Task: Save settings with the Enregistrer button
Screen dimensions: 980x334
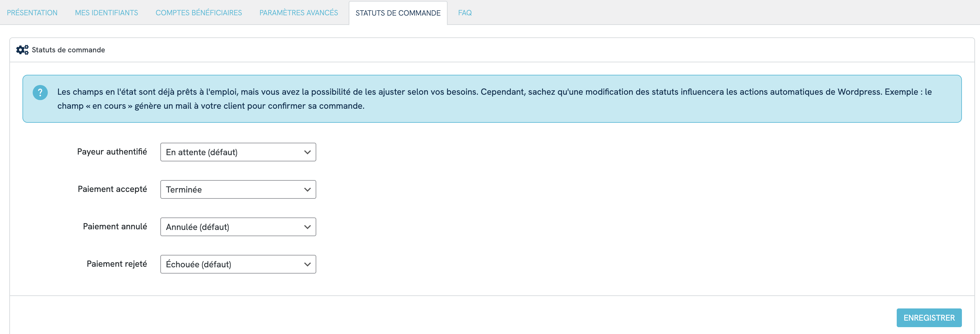Action: tap(929, 318)
